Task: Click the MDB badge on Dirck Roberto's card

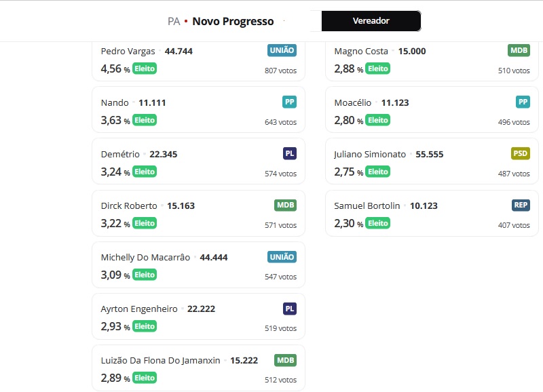Action: [x=285, y=205]
